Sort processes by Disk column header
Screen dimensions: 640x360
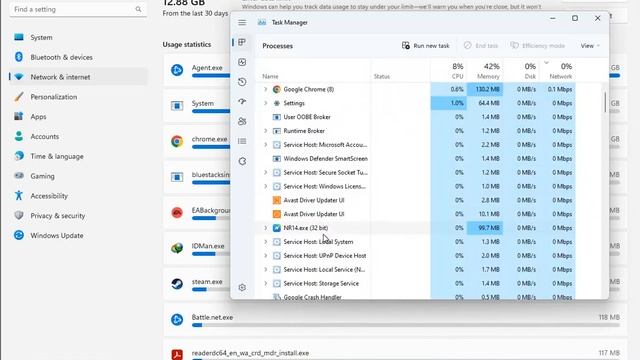521,71
